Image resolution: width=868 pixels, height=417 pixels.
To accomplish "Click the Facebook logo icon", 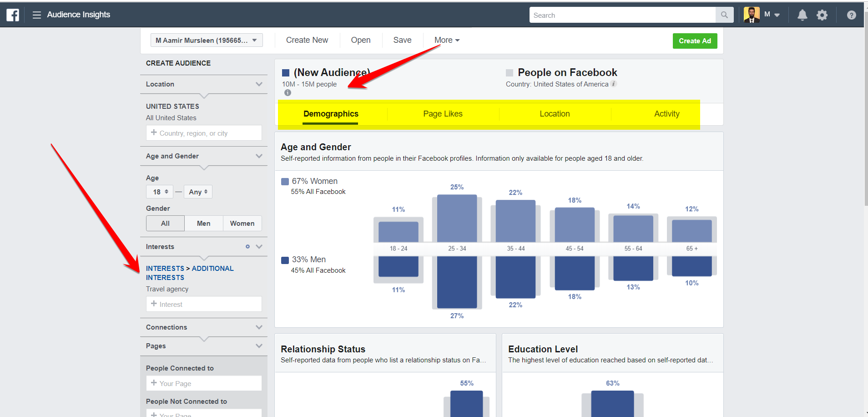I will 13,15.
